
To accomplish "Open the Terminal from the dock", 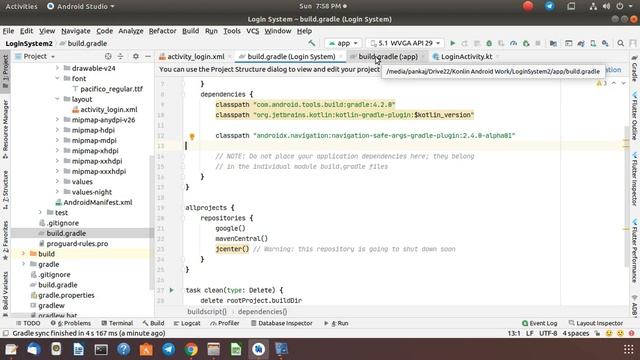I will click(x=101, y=349).
